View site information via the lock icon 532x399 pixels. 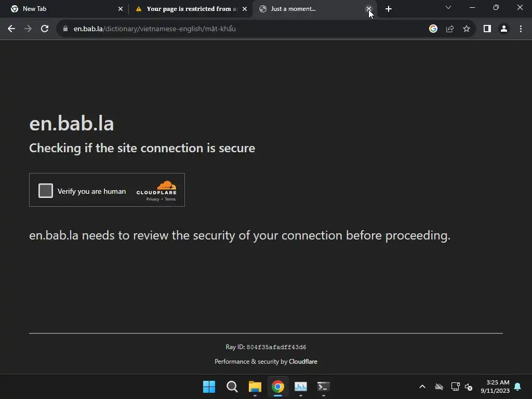(x=65, y=29)
